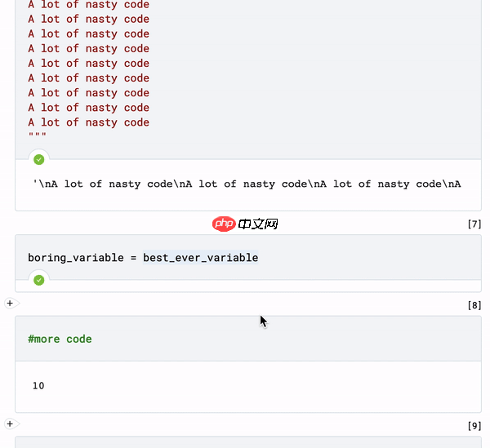The image size is (490, 448).
Task: Click the '\nA lot of nasty code output string
Action: (x=247, y=184)
